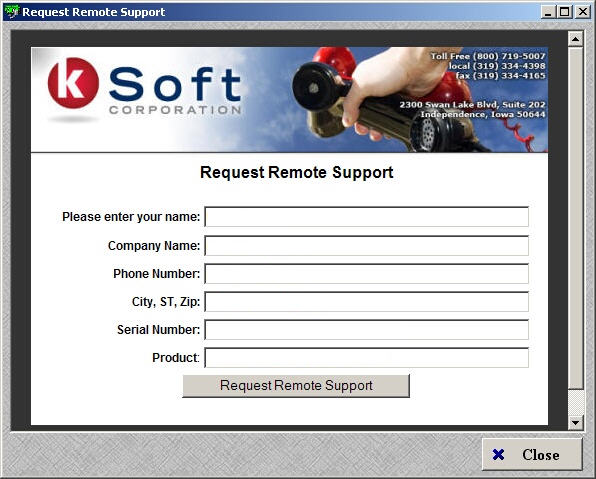Click the scrollbar down arrow
This screenshot has height=479, width=596.
tap(575, 422)
